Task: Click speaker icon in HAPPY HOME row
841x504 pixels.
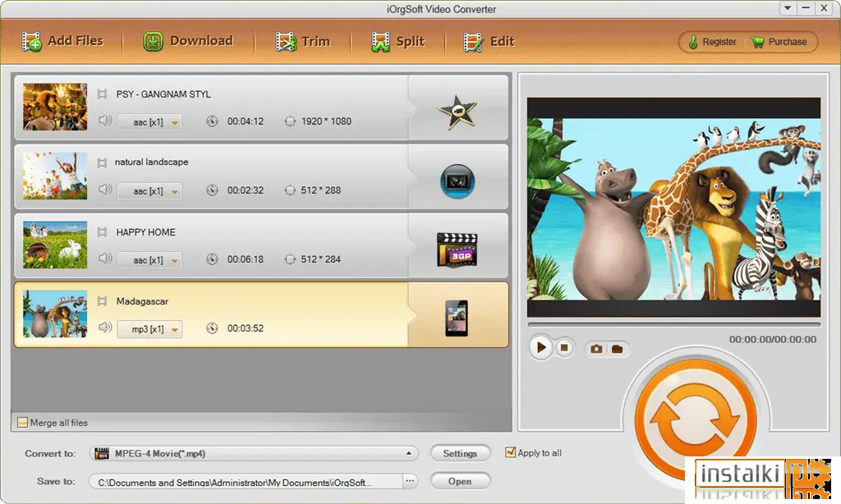Action: 105,258
